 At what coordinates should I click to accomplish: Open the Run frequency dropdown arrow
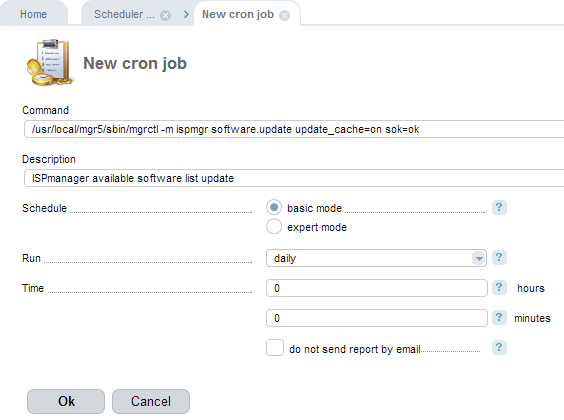pos(479,258)
